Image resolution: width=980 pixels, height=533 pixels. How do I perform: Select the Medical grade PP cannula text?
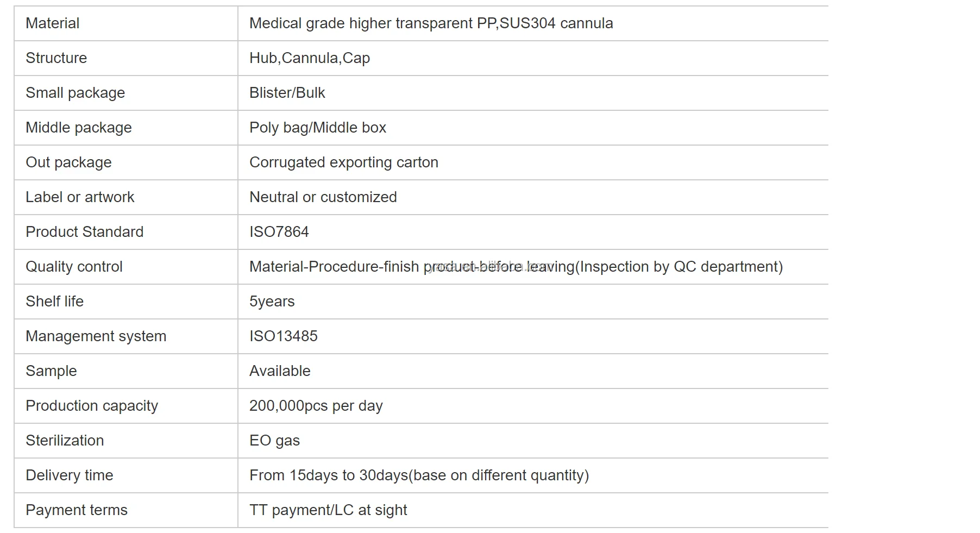pos(431,23)
